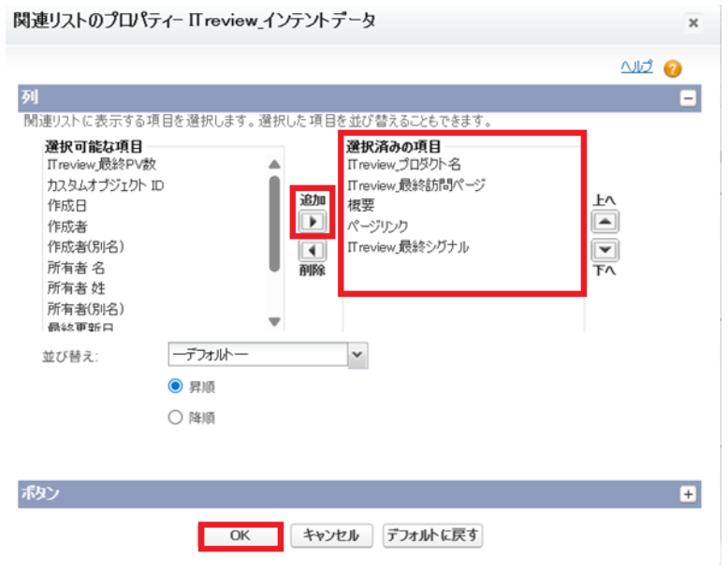Open the orange help question icon
The height and width of the screenshot is (571, 728).
672,68
